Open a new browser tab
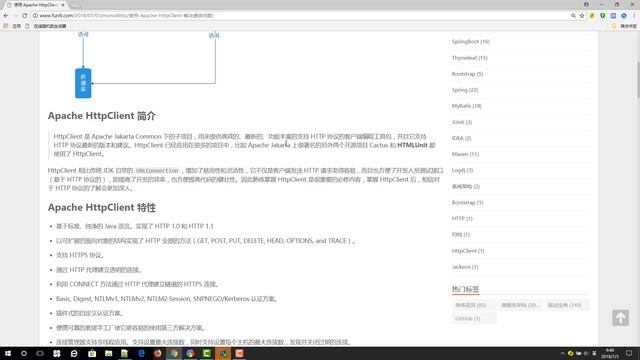The image size is (640, 360). coord(75,5)
